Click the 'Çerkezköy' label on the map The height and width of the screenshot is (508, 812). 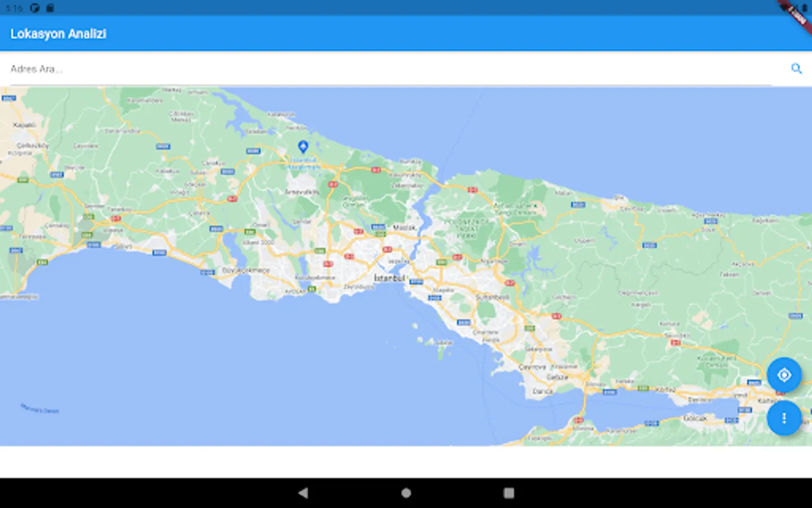point(33,146)
